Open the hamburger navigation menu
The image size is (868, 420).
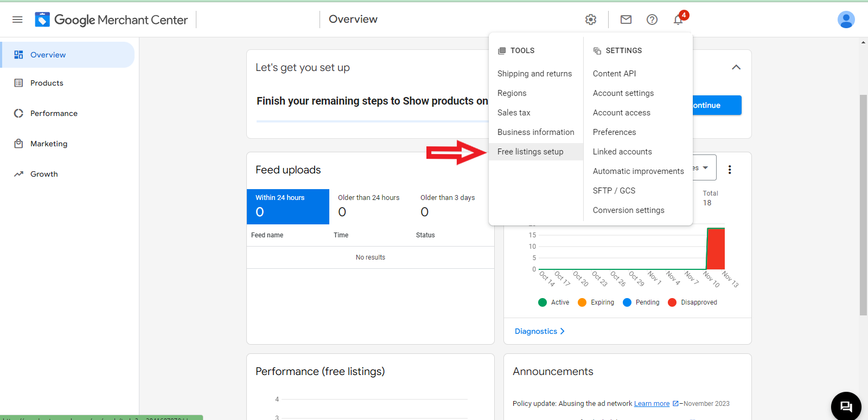pyautogui.click(x=17, y=20)
